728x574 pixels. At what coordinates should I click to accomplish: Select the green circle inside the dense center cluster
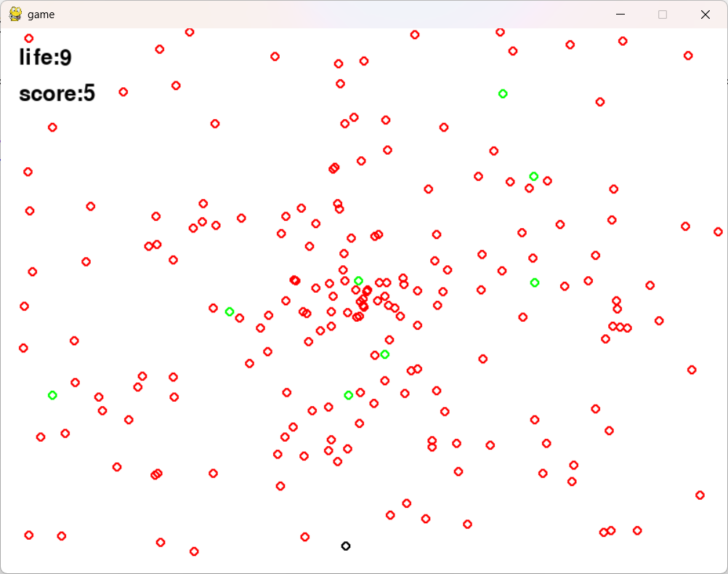pos(358,280)
